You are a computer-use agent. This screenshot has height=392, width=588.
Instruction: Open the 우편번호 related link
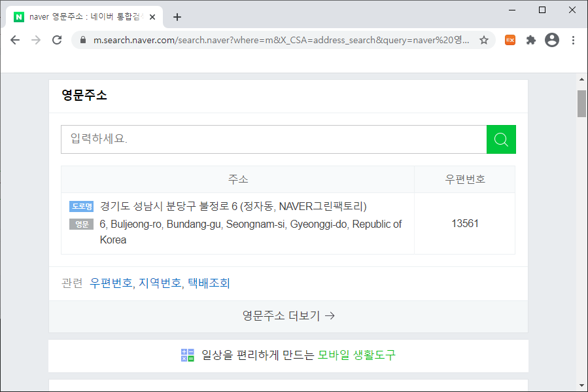tap(111, 283)
